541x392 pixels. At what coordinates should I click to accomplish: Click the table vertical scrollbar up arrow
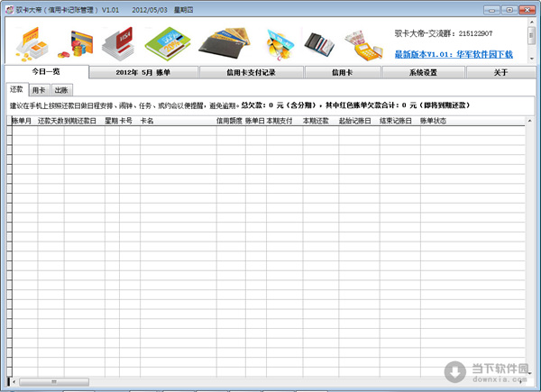pyautogui.click(x=529, y=121)
